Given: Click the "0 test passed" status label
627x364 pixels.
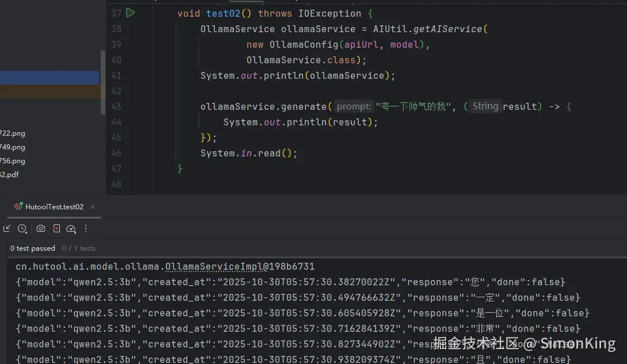Looking at the screenshot, I should (x=33, y=248).
